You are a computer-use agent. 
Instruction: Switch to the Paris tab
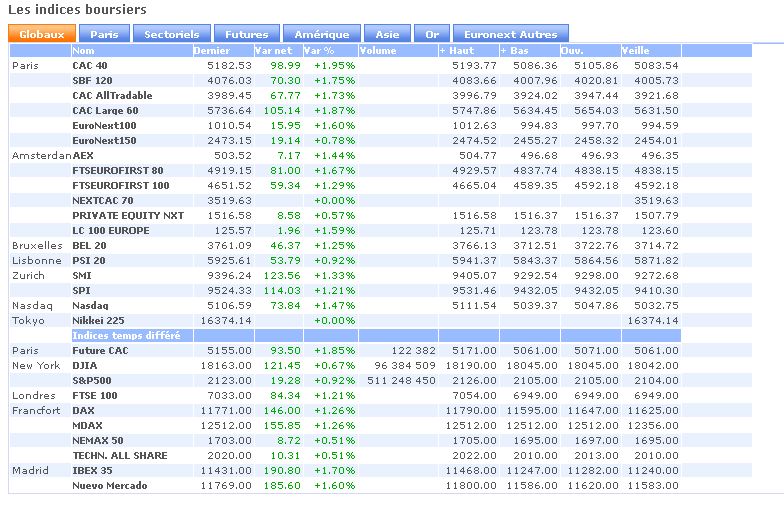tap(104, 34)
